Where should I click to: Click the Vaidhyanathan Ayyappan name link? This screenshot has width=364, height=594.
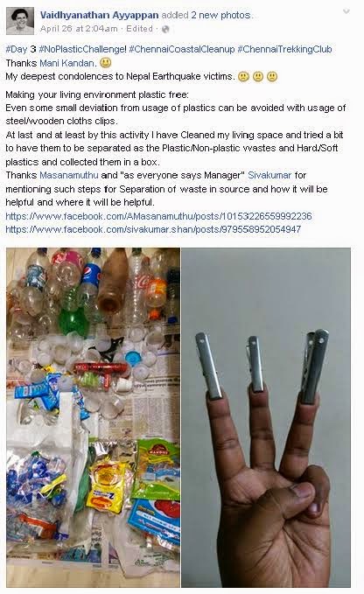(x=99, y=15)
